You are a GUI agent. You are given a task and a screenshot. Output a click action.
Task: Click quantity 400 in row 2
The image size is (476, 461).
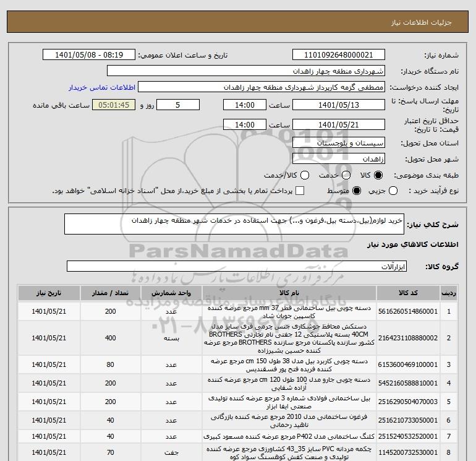(x=111, y=338)
